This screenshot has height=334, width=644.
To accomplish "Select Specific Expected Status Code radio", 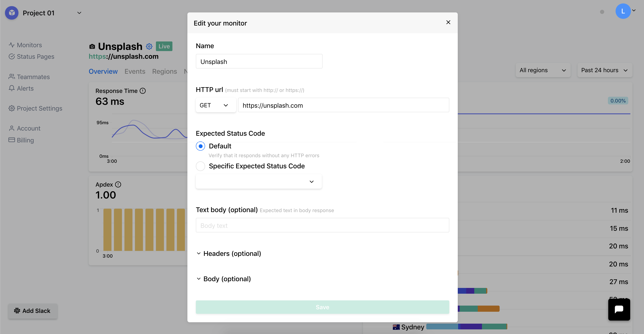I will pyautogui.click(x=200, y=166).
